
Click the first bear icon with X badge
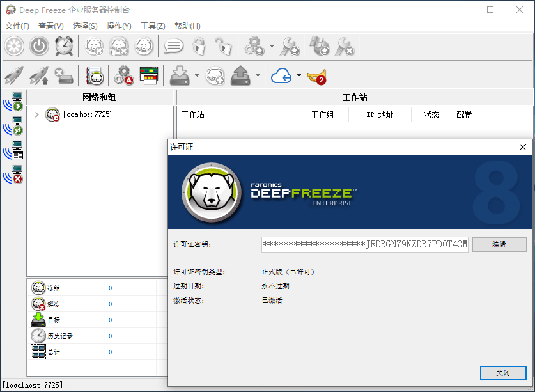coord(94,46)
